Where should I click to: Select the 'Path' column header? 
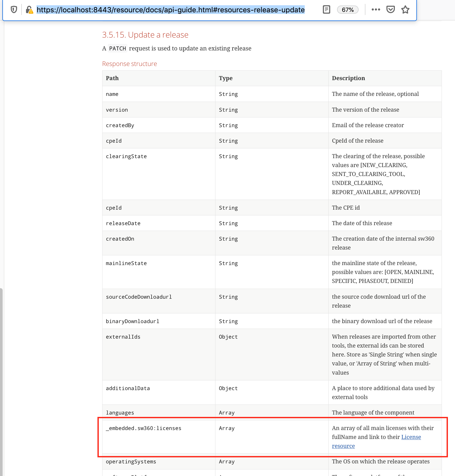(159, 78)
